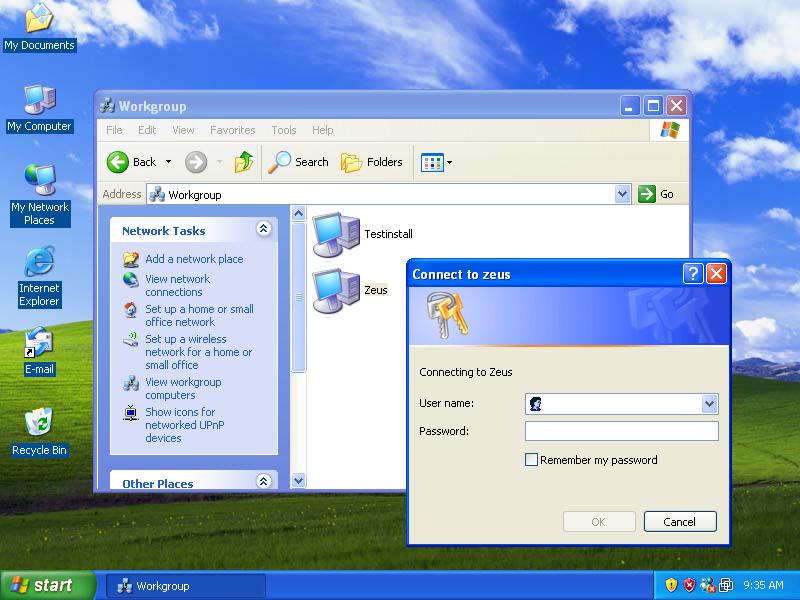Click the task pane scroll up arrow
The width and height of the screenshot is (800, 600).
pos(298,213)
